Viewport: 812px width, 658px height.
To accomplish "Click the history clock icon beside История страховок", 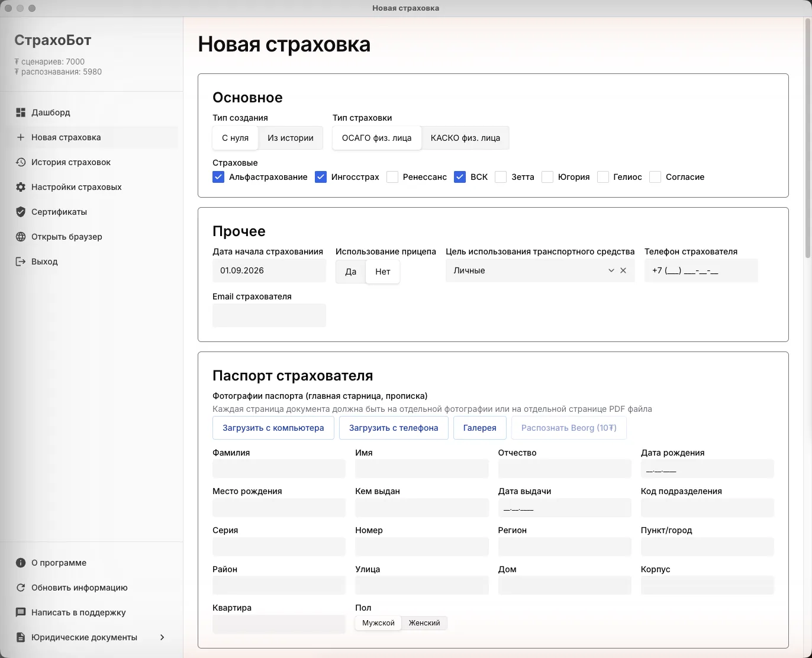I will (x=21, y=162).
